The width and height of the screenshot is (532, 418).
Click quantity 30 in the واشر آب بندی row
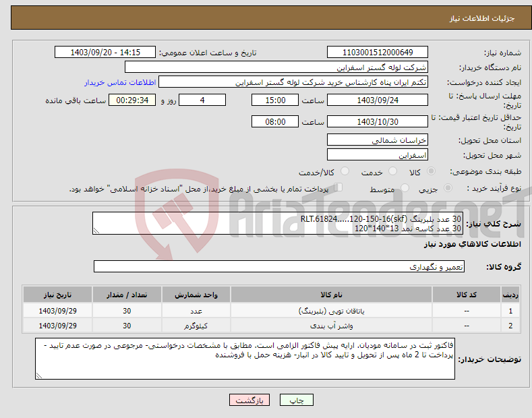[127, 326]
